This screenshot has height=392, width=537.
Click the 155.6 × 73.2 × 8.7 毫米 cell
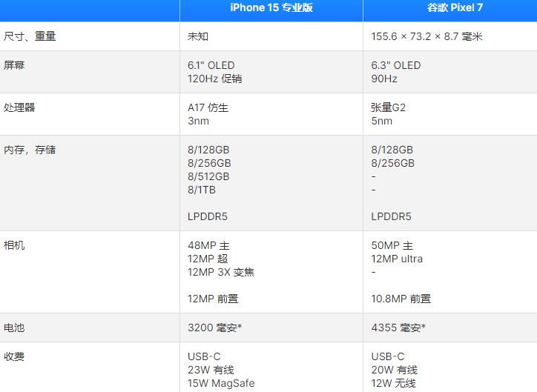[426, 36]
